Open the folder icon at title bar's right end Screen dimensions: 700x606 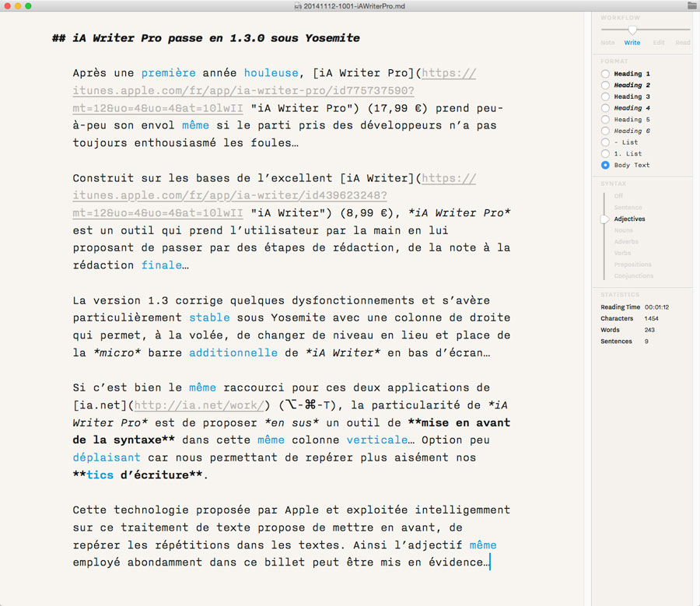pyautogui.click(x=692, y=5)
